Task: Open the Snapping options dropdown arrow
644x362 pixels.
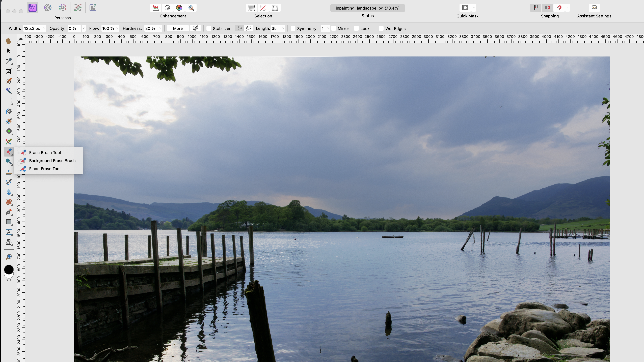Action: [x=568, y=8]
